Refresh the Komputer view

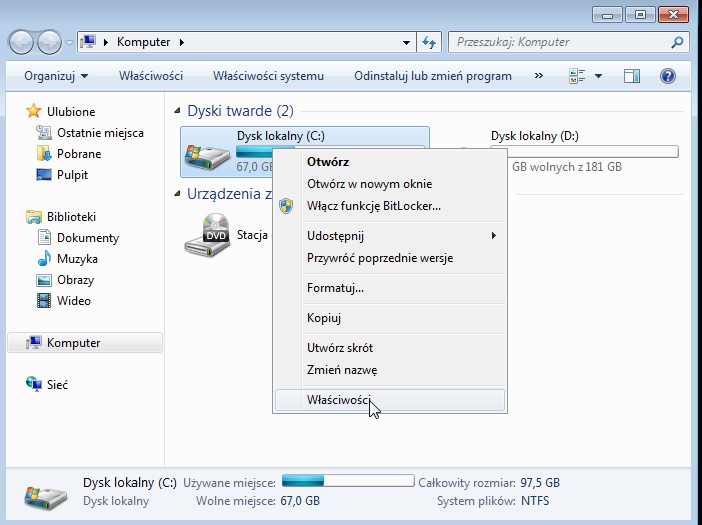(429, 43)
